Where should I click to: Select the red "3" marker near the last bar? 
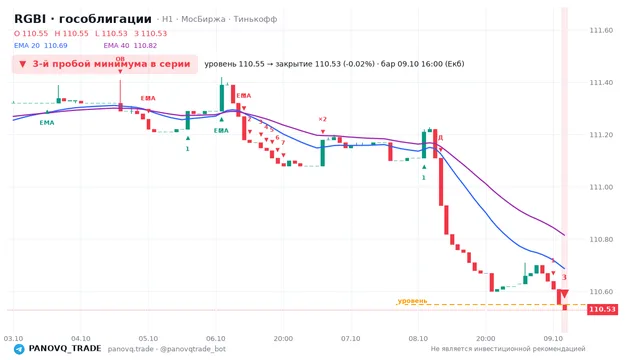coord(564,278)
